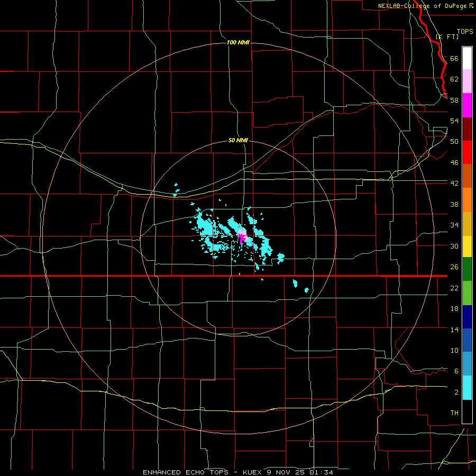Click the 50 NMI range ring label
Viewport: 476px width, 476px height.
[239, 141]
